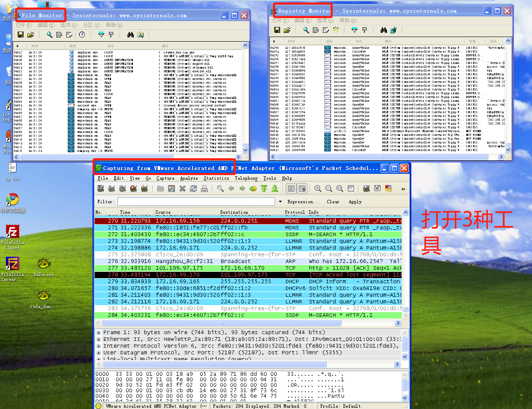The width and height of the screenshot is (532, 409).
Task: Open FileZilla Server desktop icon
Action: coord(13,269)
